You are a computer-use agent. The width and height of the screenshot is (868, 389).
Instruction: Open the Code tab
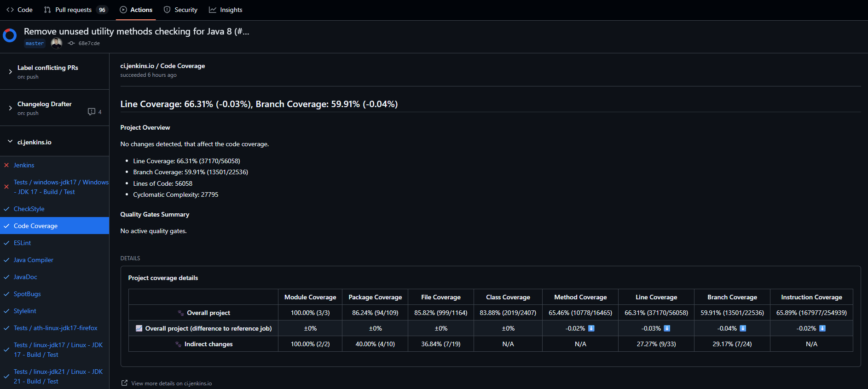click(19, 10)
